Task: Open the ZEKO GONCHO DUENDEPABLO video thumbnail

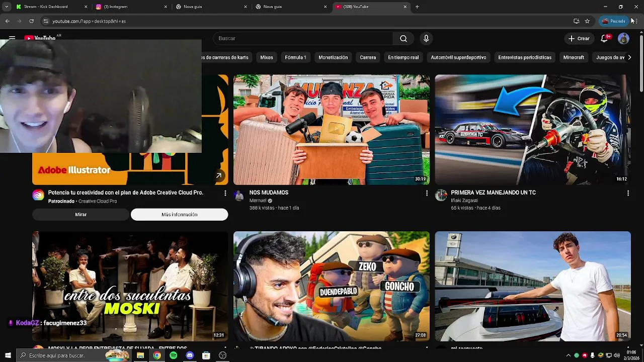Action: (x=331, y=286)
